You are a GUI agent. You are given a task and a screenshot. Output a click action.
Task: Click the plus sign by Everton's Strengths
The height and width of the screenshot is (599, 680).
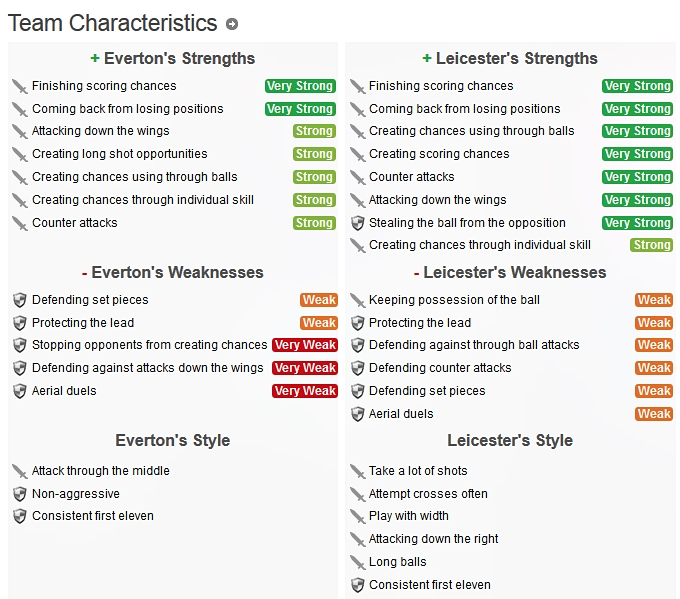94,59
